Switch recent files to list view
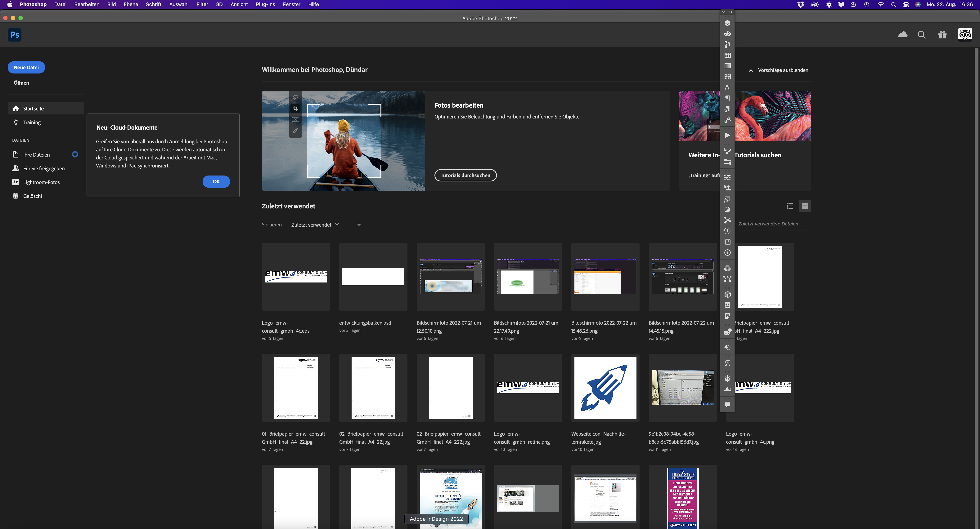The width and height of the screenshot is (980, 529). click(x=789, y=206)
